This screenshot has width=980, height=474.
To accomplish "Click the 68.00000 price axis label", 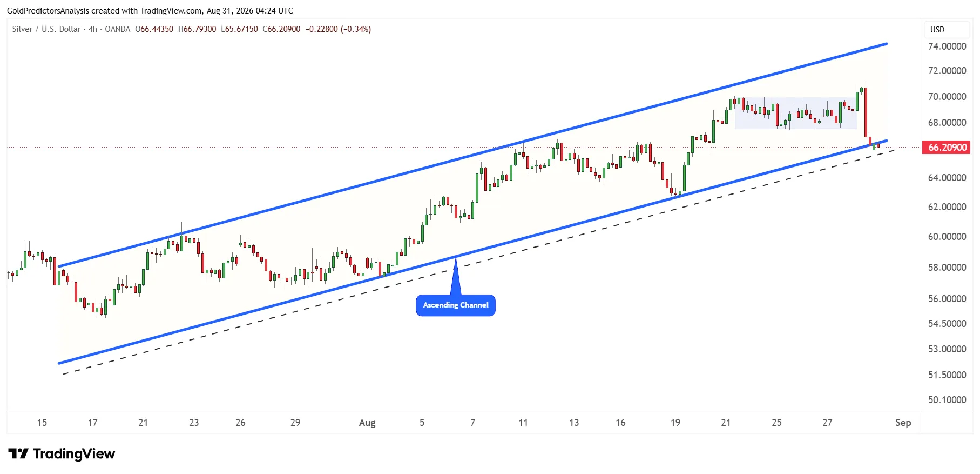I will point(947,123).
